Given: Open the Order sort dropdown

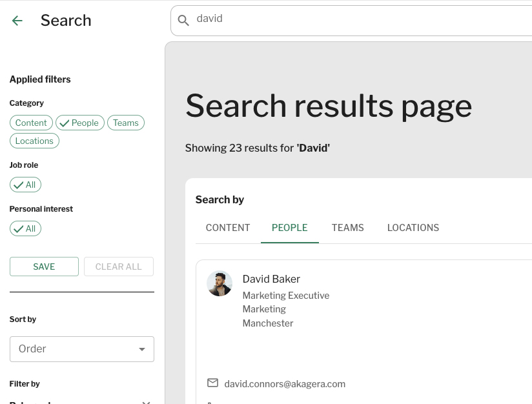Looking at the screenshot, I should point(82,349).
